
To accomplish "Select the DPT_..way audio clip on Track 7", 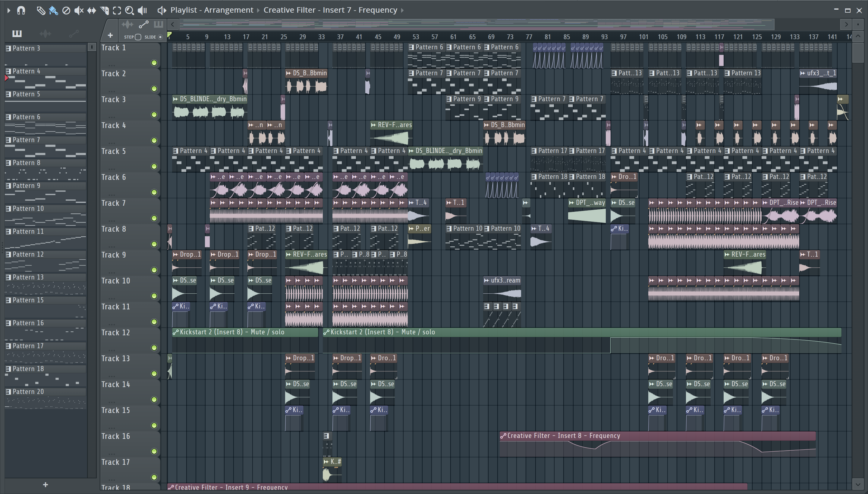I will click(587, 211).
